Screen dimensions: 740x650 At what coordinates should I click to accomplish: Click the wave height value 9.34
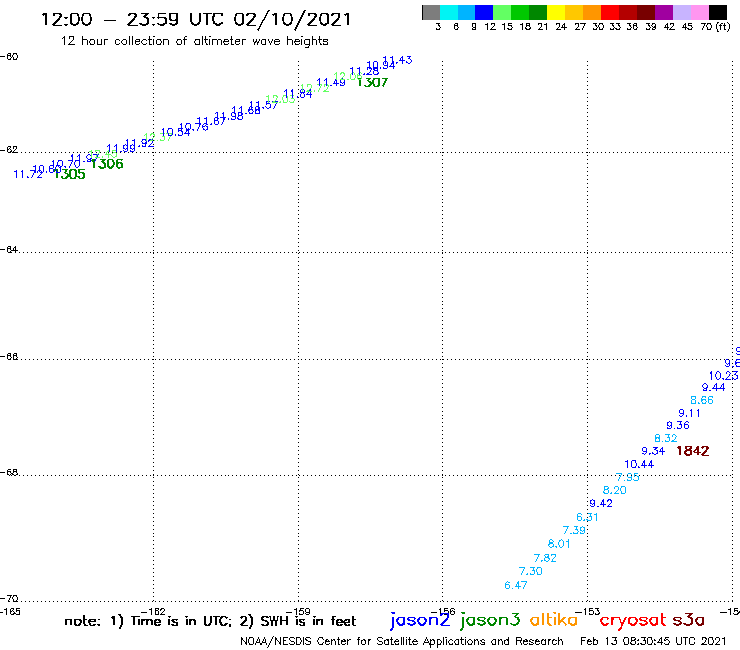coord(653,451)
